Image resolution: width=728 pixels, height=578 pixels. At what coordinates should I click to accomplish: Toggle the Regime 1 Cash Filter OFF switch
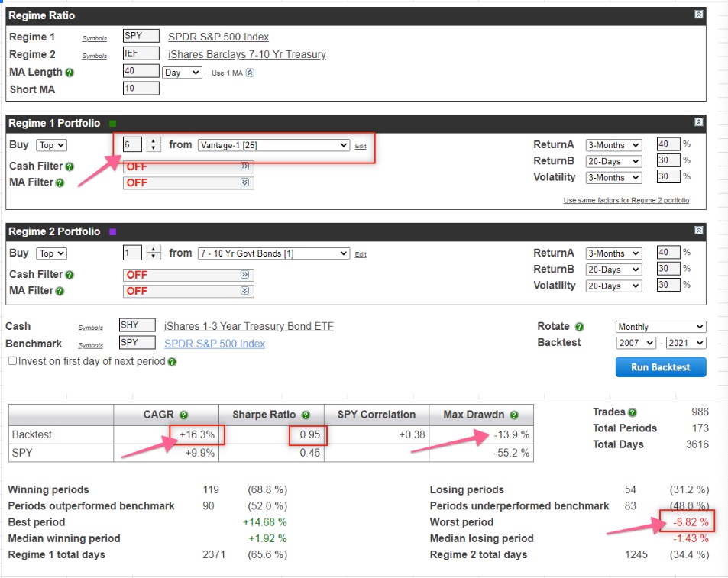188,166
